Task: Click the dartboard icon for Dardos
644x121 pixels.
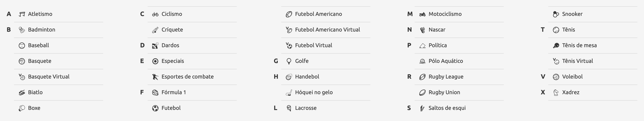Action: point(155,46)
